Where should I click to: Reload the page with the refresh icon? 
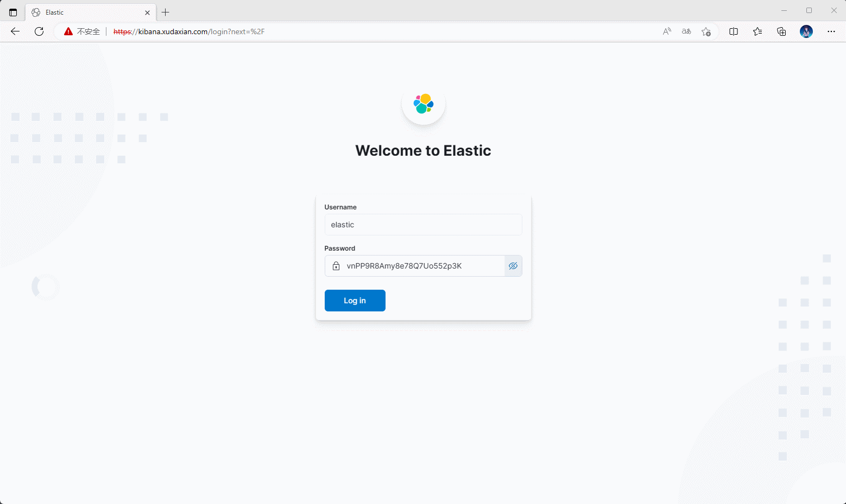pos(39,31)
